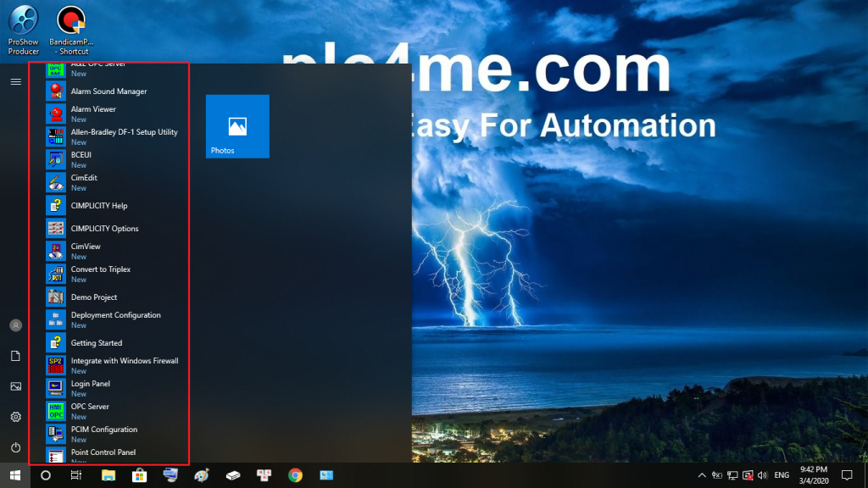The width and height of the screenshot is (868, 488).
Task: Click the volume icon in system tray
Action: (762, 475)
